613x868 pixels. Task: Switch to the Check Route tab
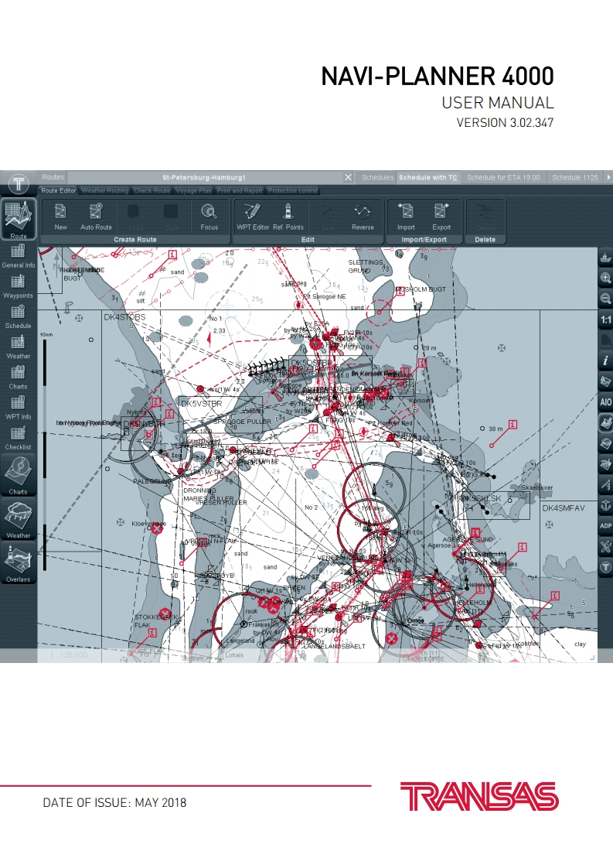pos(152,190)
